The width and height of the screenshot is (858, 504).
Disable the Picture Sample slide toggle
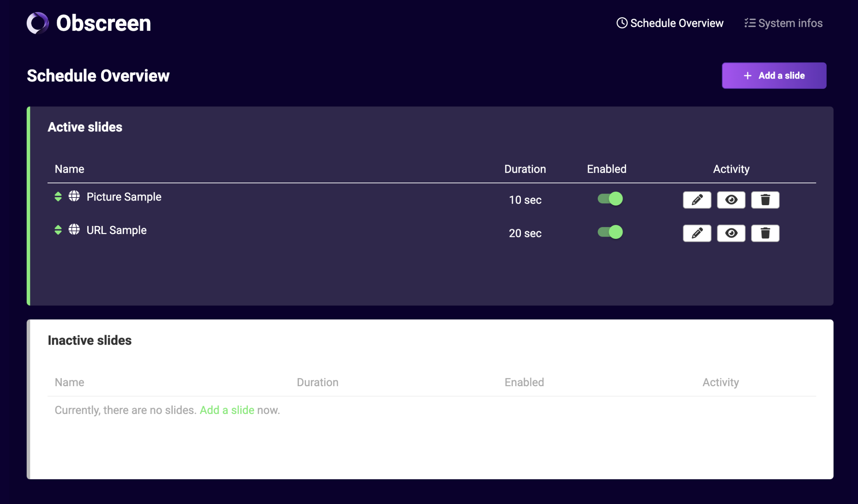tap(610, 199)
